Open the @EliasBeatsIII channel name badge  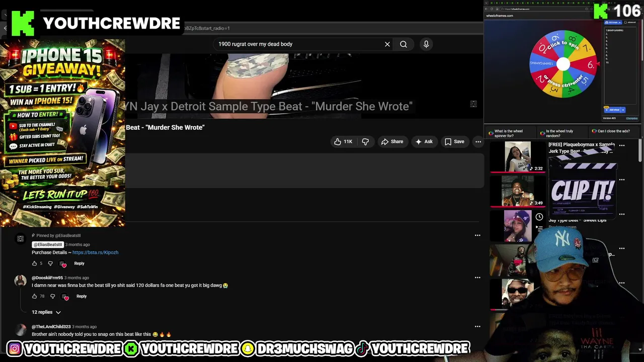coord(48,244)
